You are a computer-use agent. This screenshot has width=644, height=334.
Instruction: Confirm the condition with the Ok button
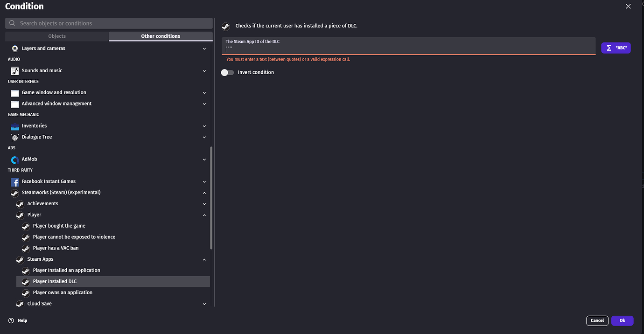[x=622, y=320]
